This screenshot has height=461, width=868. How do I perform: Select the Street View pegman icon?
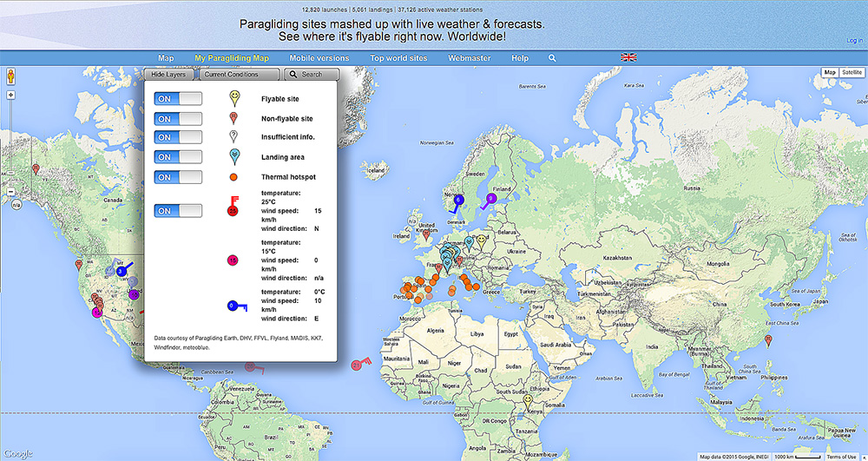pos(10,77)
